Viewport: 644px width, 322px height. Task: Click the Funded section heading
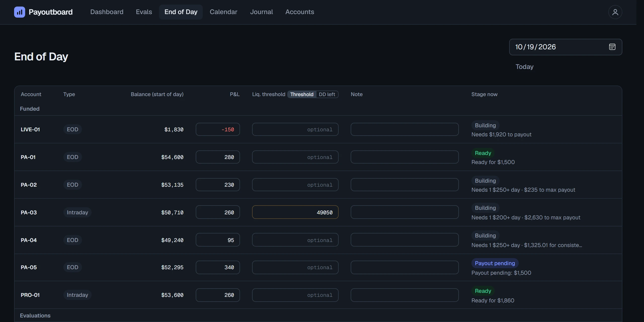tap(30, 109)
